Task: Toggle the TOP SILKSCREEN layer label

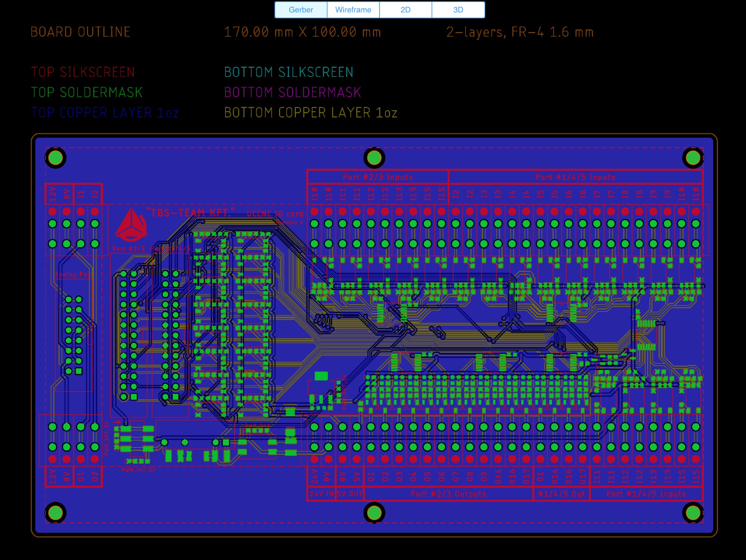Action: 83,72
